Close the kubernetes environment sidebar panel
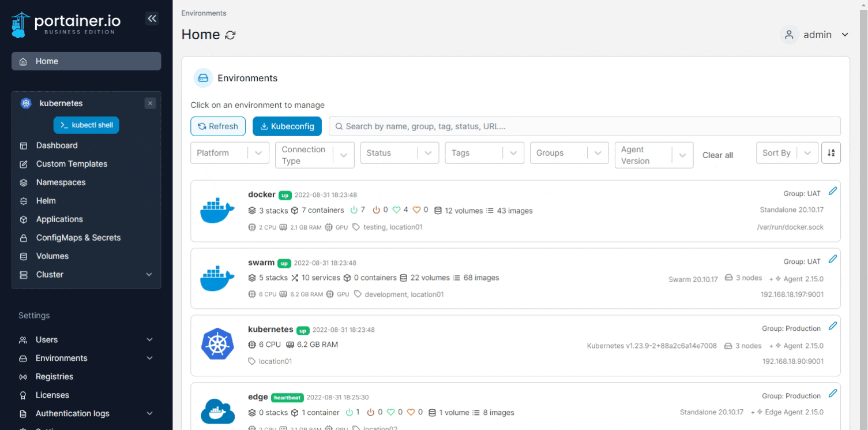The height and width of the screenshot is (430, 868). [x=150, y=104]
